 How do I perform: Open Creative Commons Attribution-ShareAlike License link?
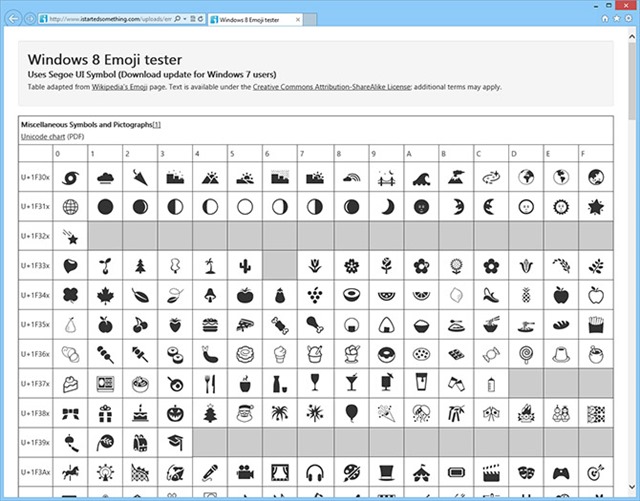[x=332, y=87]
